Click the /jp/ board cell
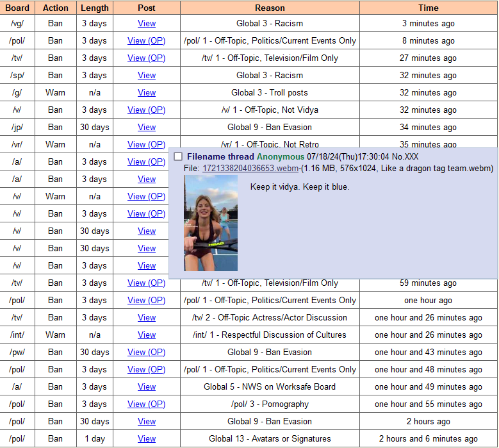This screenshot has width=499, height=448. 17,127
